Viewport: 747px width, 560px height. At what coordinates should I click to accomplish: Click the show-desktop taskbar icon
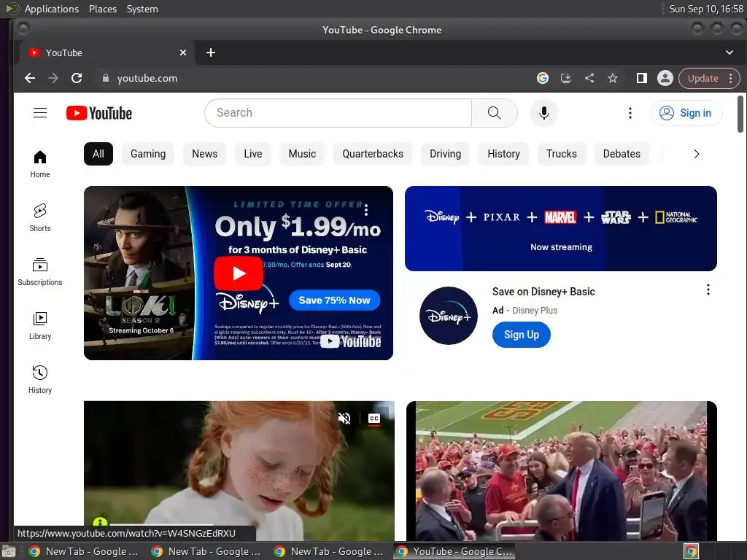click(8, 552)
